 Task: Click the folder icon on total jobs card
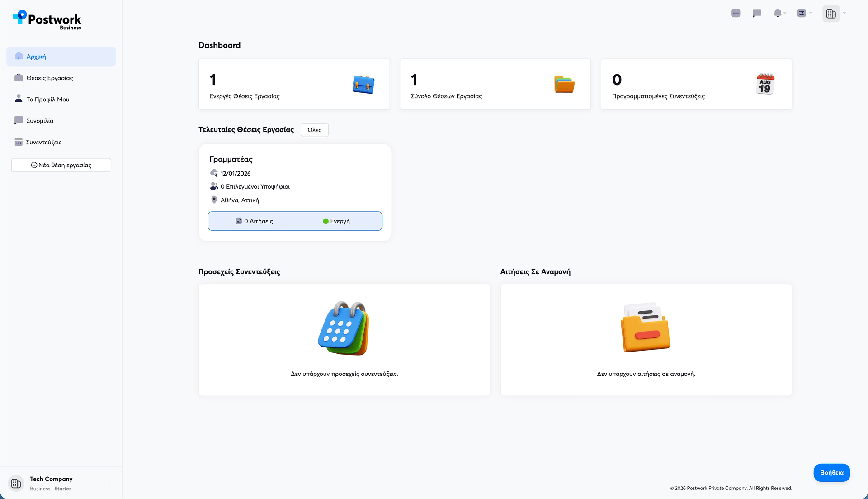564,85
